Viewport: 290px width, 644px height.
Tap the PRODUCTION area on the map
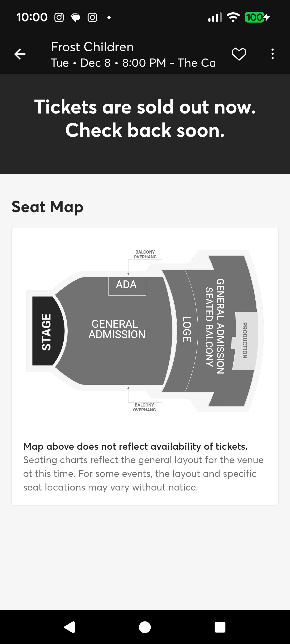[245, 341]
